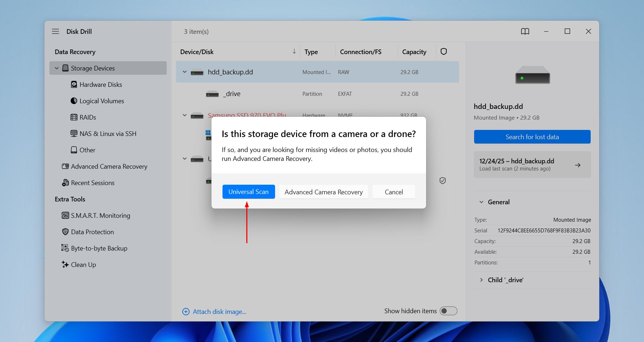Screen dimensions: 644x342
Task: Open S.M.A.R.T. Monitoring tool
Action: click(x=100, y=216)
